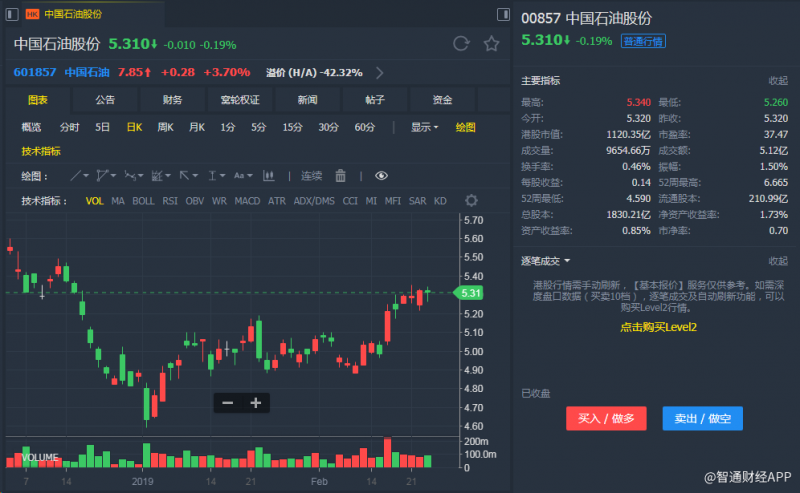Select the bar chart measurement drawing tool
The height and width of the screenshot is (493, 800).
coord(268,176)
